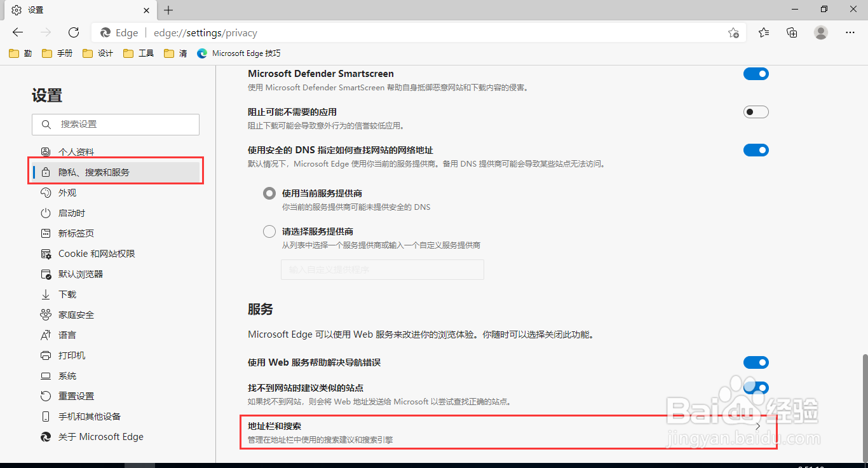Select 外观 in the settings sidebar
The height and width of the screenshot is (468, 868).
click(x=66, y=192)
